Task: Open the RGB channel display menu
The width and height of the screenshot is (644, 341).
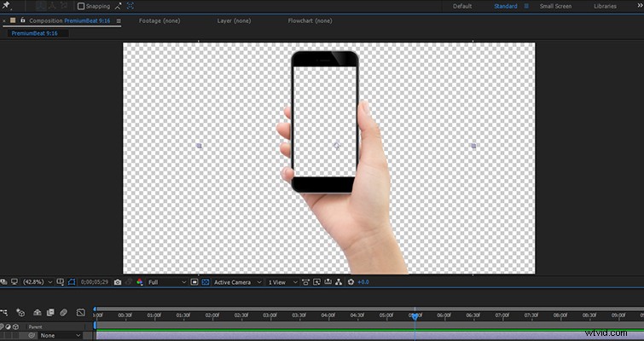Action: [140, 282]
